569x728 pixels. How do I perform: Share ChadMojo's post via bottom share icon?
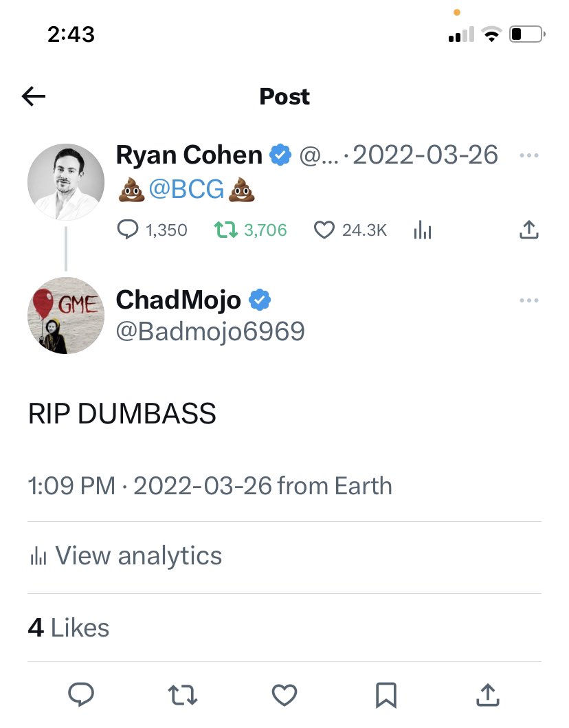[x=487, y=695]
